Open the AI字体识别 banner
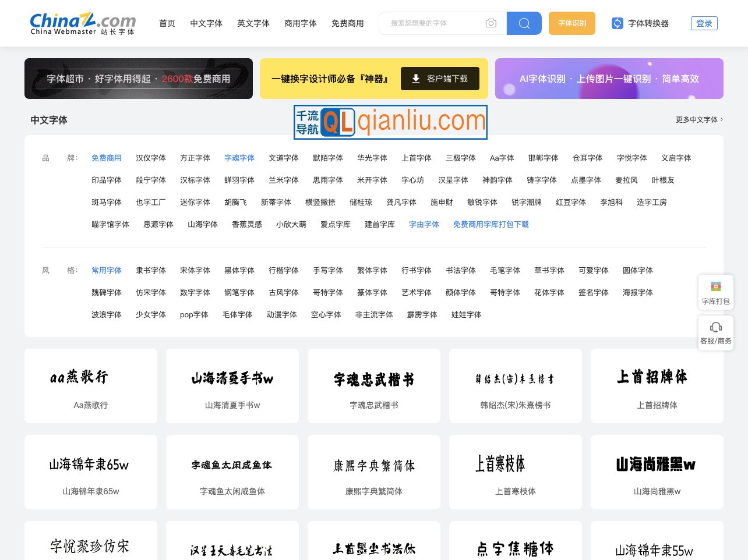Screen dimensions: 748x560 pyautogui.click(x=609, y=79)
